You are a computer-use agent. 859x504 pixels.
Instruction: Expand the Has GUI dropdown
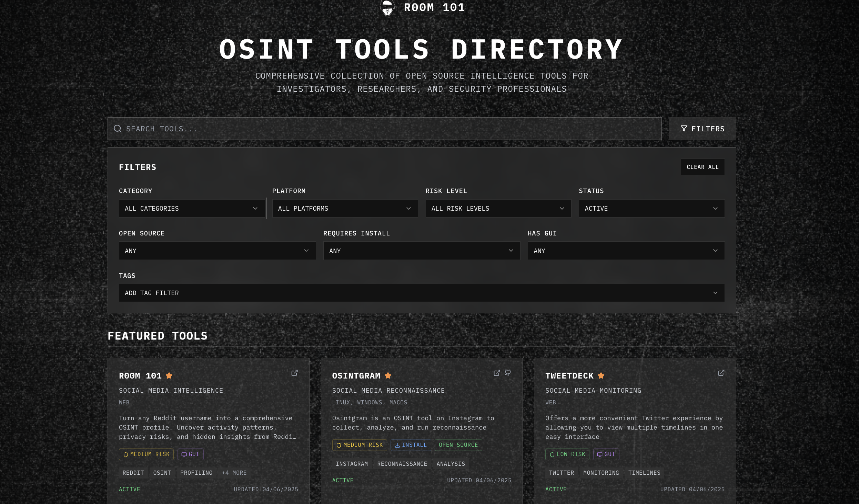626,251
